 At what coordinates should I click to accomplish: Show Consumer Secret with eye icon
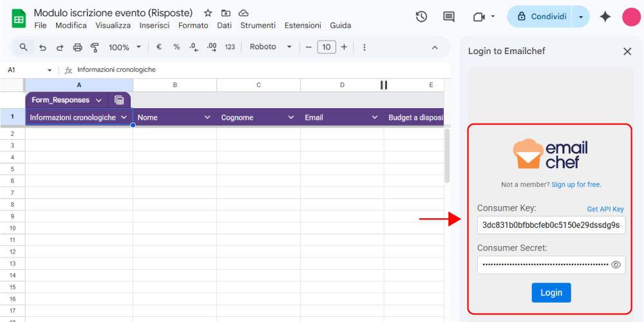coord(616,265)
